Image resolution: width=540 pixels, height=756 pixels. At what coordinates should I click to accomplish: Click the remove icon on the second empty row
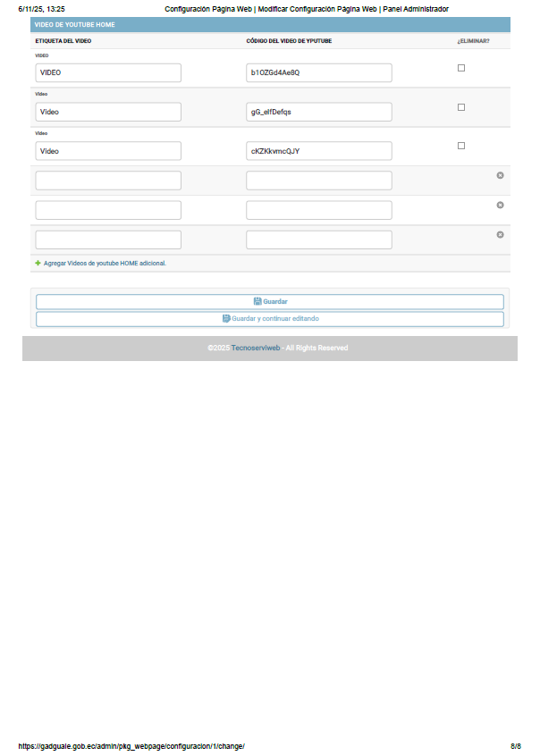click(x=500, y=205)
